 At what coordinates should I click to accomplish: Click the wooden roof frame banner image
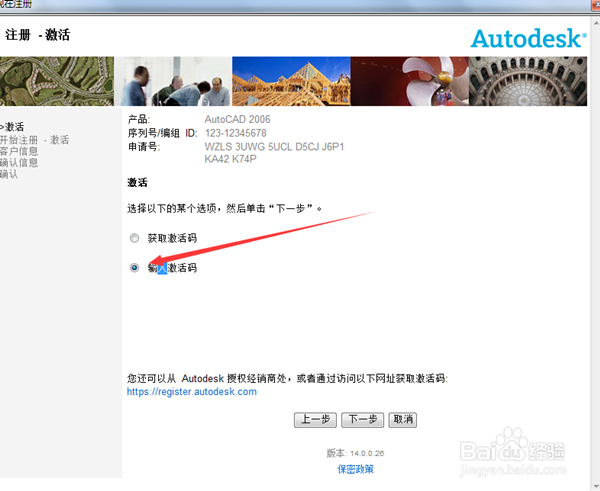[x=291, y=81]
